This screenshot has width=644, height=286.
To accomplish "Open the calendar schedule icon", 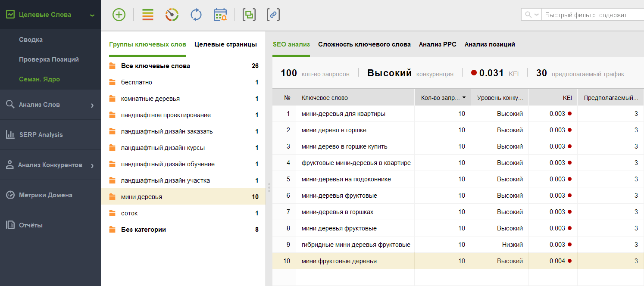I will tap(220, 15).
